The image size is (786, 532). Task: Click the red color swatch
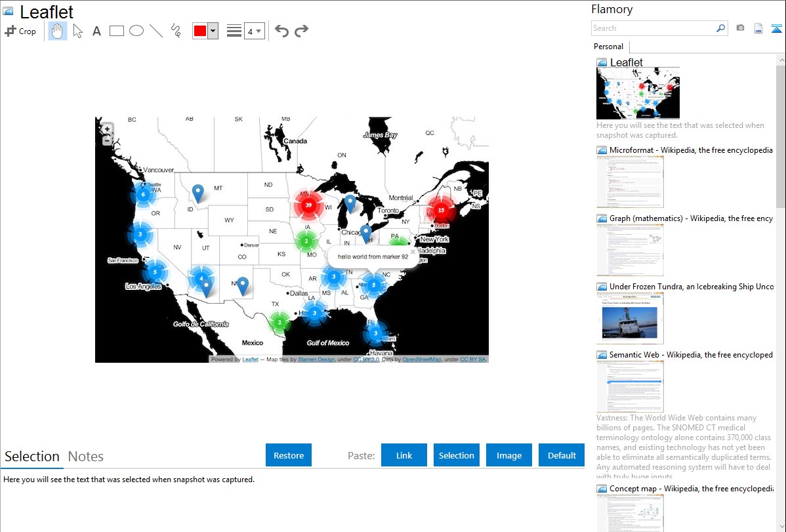(200, 31)
